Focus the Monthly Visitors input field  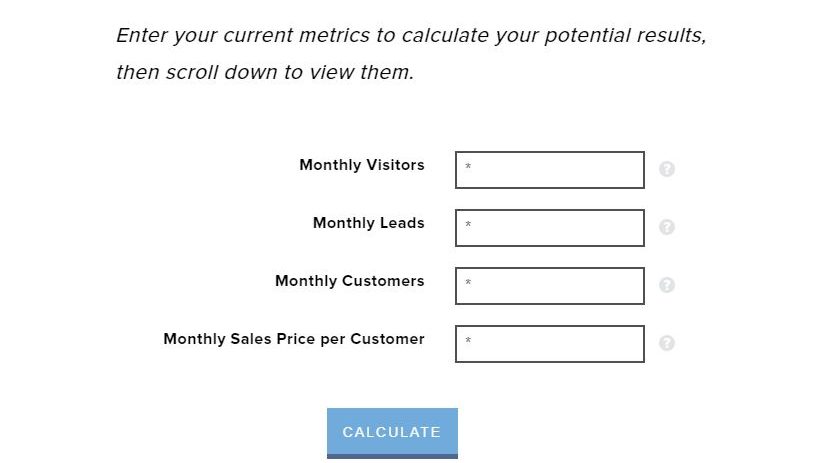550,170
